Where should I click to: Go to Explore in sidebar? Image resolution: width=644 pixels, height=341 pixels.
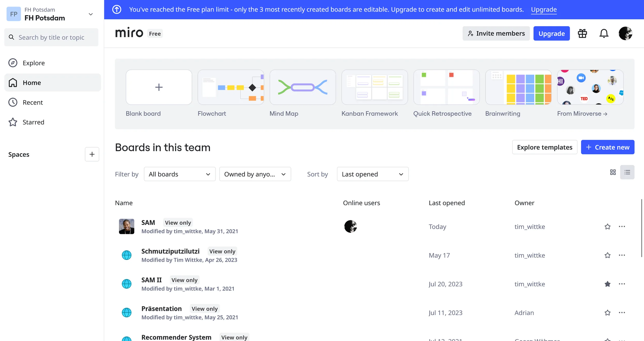53,63
